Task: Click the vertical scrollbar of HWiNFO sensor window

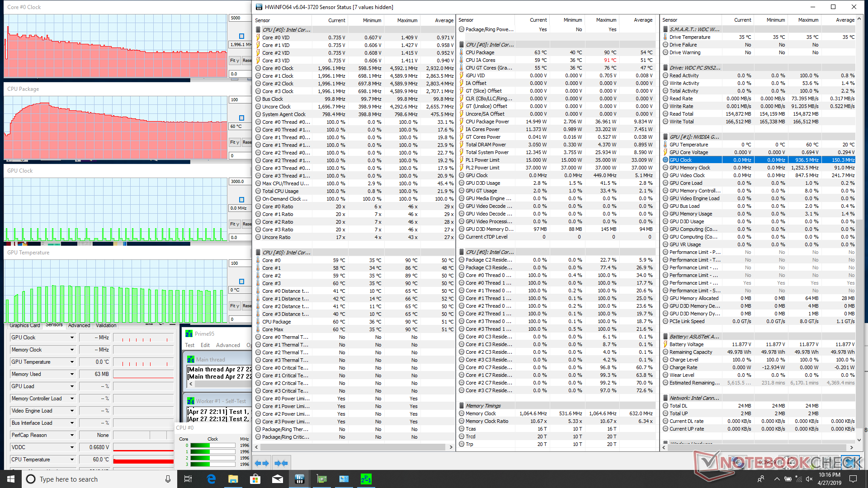Action: tap(859, 229)
